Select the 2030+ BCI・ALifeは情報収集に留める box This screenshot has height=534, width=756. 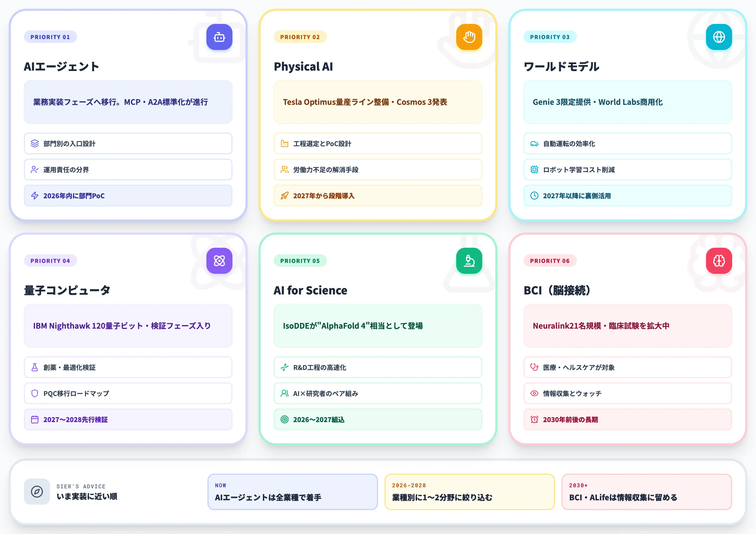(x=647, y=492)
